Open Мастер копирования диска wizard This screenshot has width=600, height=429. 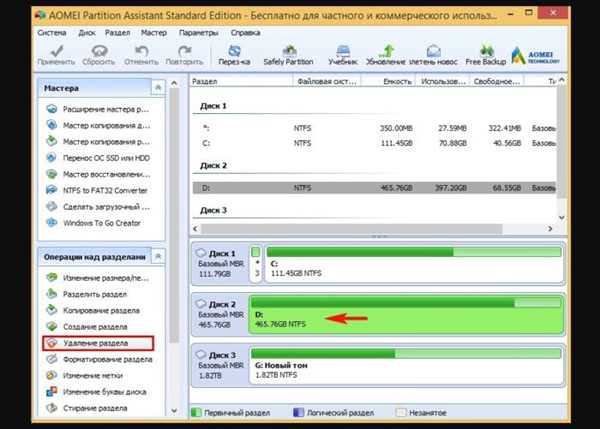click(99, 125)
